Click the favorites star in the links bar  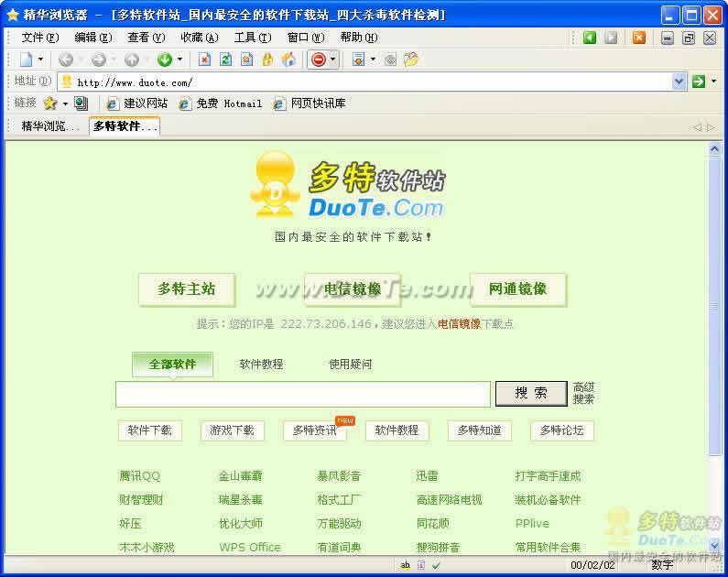click(x=50, y=103)
